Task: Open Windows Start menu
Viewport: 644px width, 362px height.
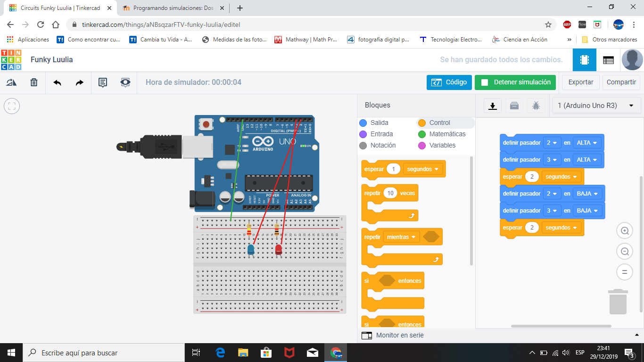Action: click(x=11, y=353)
